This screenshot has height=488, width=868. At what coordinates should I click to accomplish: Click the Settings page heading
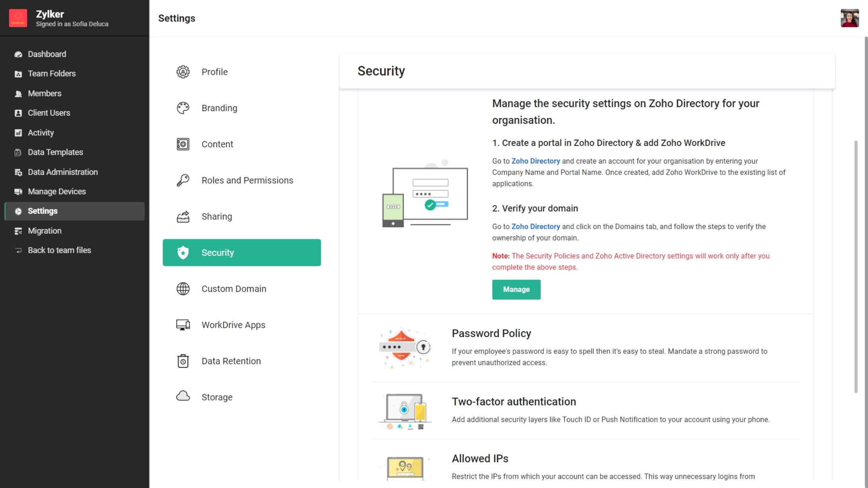coord(176,18)
